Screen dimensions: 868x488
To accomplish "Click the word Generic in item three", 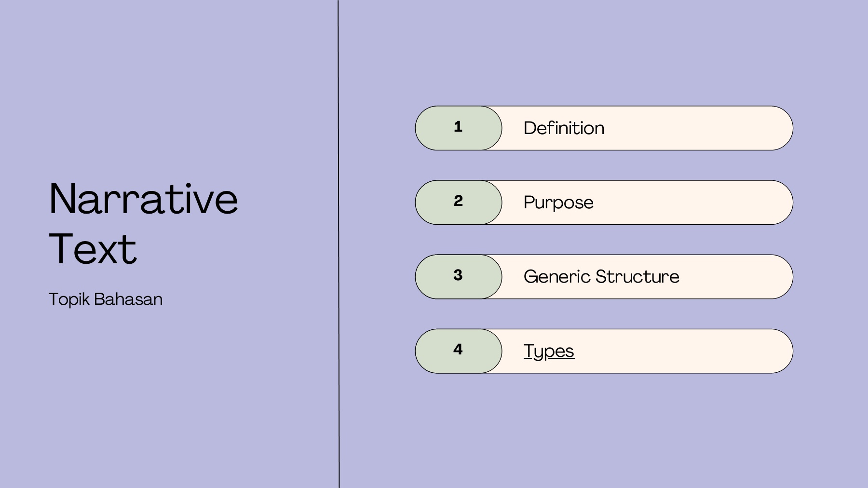I will 557,277.
